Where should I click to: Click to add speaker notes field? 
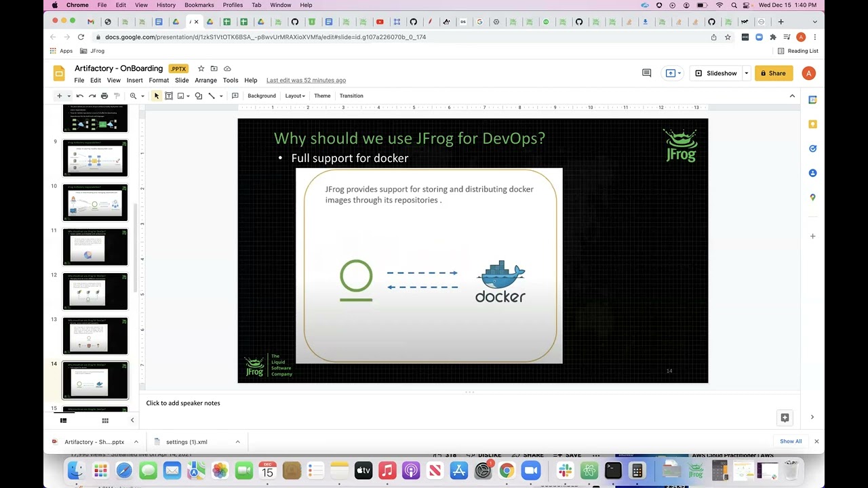[x=183, y=403]
